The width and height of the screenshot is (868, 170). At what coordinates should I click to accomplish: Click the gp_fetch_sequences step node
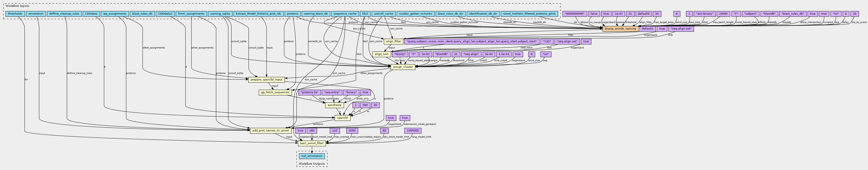point(275,92)
